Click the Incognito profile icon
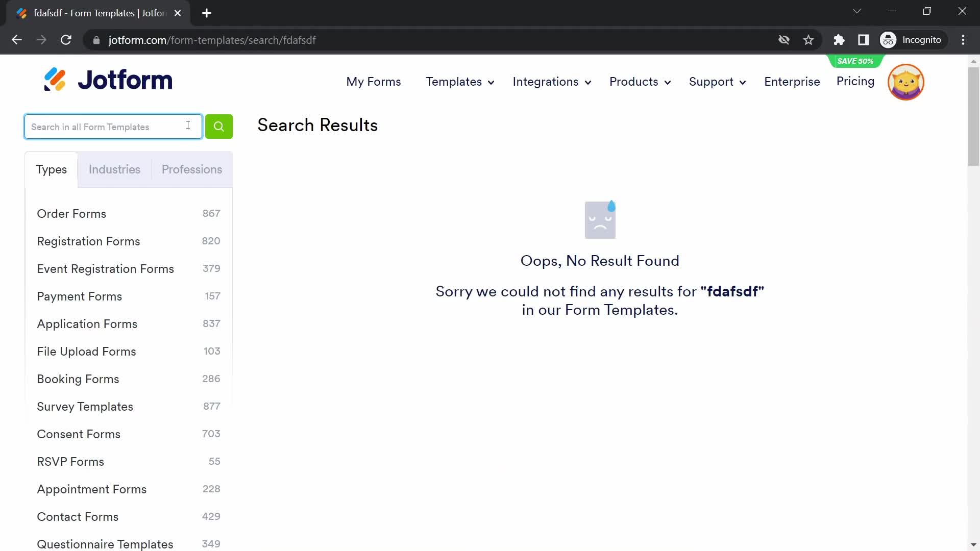The height and width of the screenshot is (551, 980). 889,40
